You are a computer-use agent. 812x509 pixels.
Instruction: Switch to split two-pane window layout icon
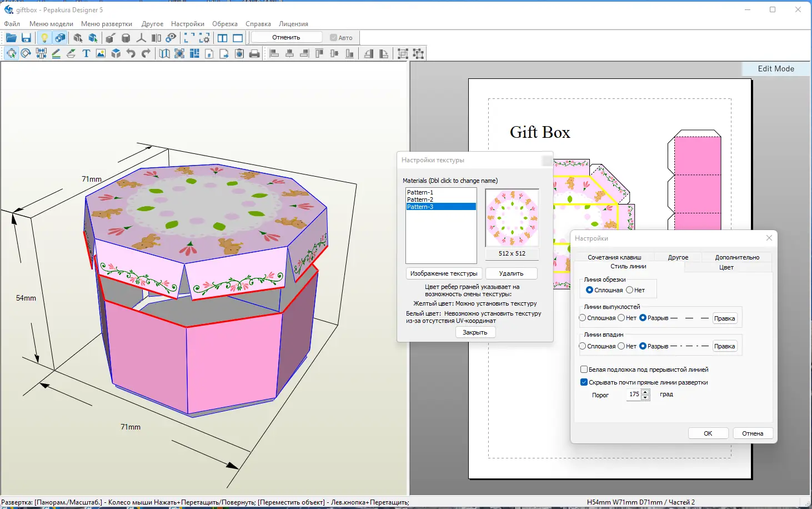pyautogui.click(x=222, y=38)
